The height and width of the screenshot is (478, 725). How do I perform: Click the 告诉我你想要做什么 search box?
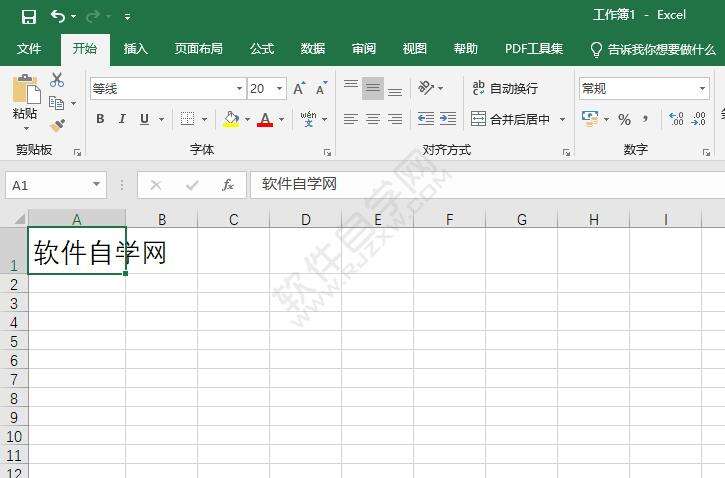pyautogui.click(x=654, y=49)
